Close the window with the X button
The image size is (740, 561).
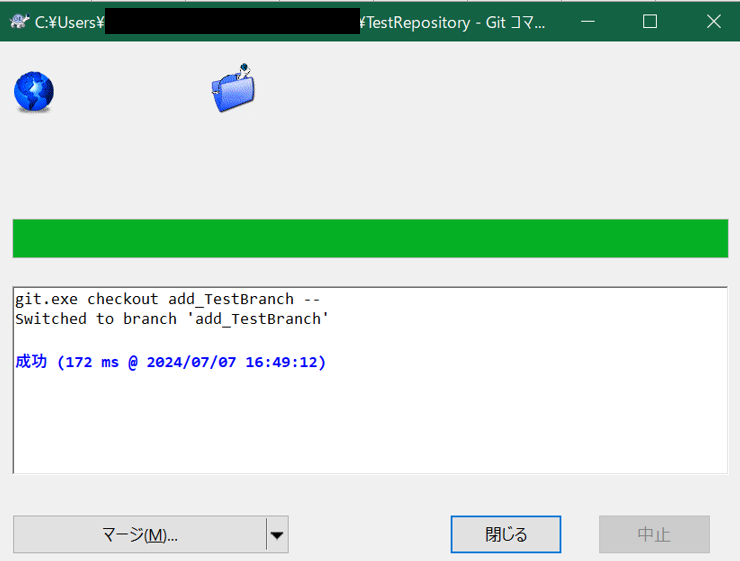coord(714,22)
